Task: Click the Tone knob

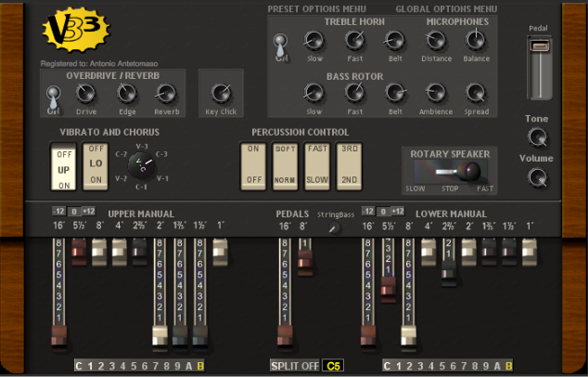Action: coord(537,137)
